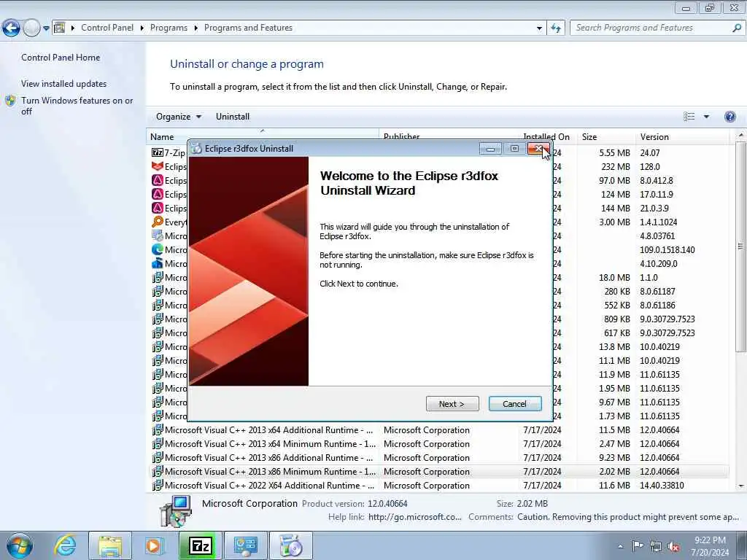The height and width of the screenshot is (560, 747).
Task: Switch to 7-Zip taskbar item
Action: [x=200, y=545]
